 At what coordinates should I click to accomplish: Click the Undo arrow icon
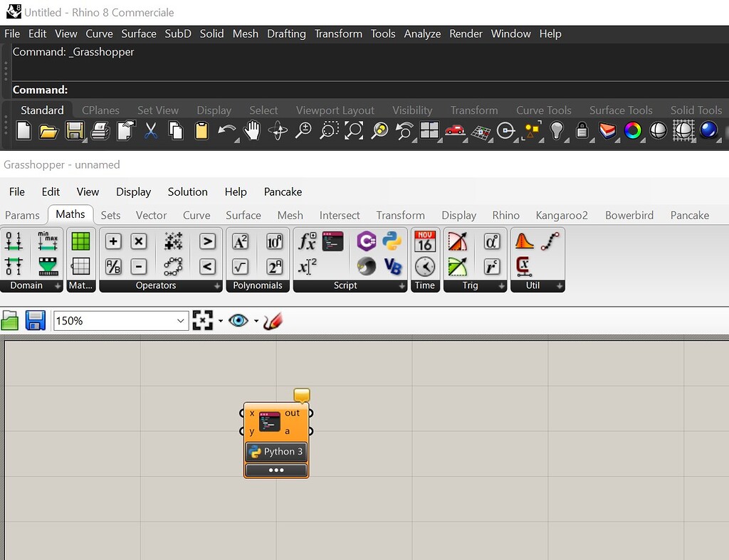tap(226, 131)
